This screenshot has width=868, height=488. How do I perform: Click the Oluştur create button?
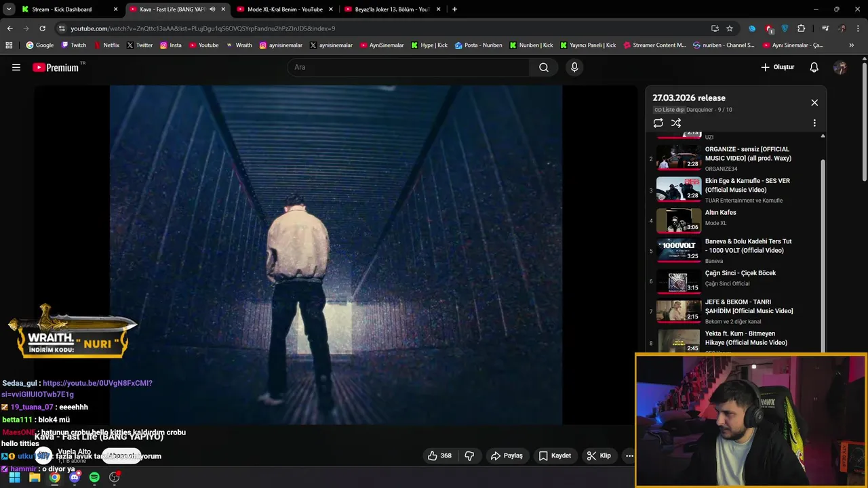777,67
